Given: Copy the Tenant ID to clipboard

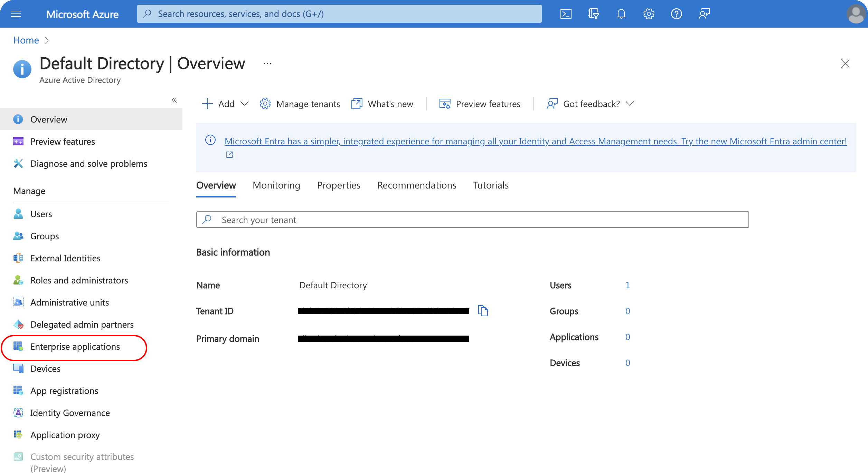Looking at the screenshot, I should point(483,311).
